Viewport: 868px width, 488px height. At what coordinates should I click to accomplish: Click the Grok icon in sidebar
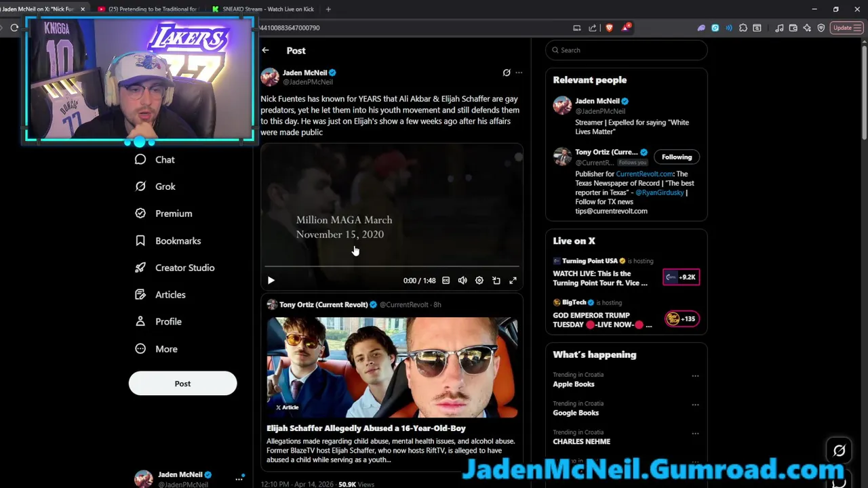[x=140, y=186]
